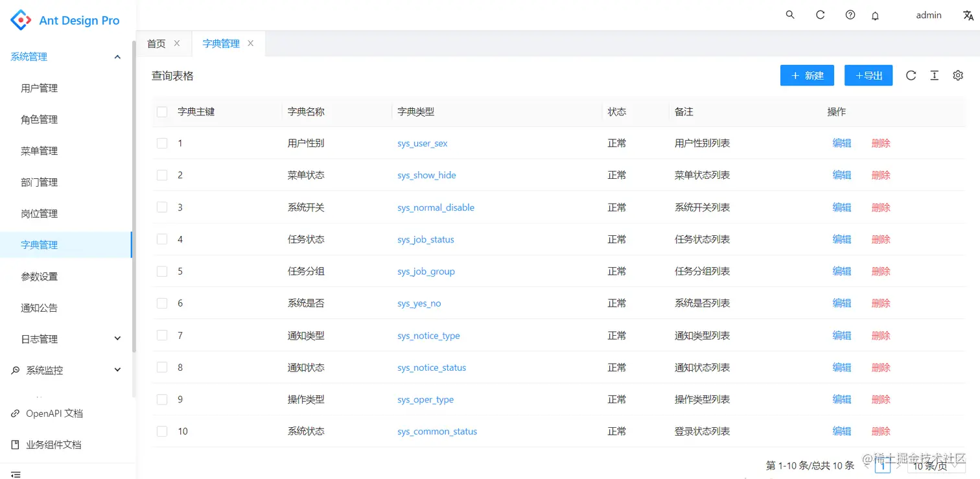Expand the 系统监控 menu chevron

(x=117, y=369)
